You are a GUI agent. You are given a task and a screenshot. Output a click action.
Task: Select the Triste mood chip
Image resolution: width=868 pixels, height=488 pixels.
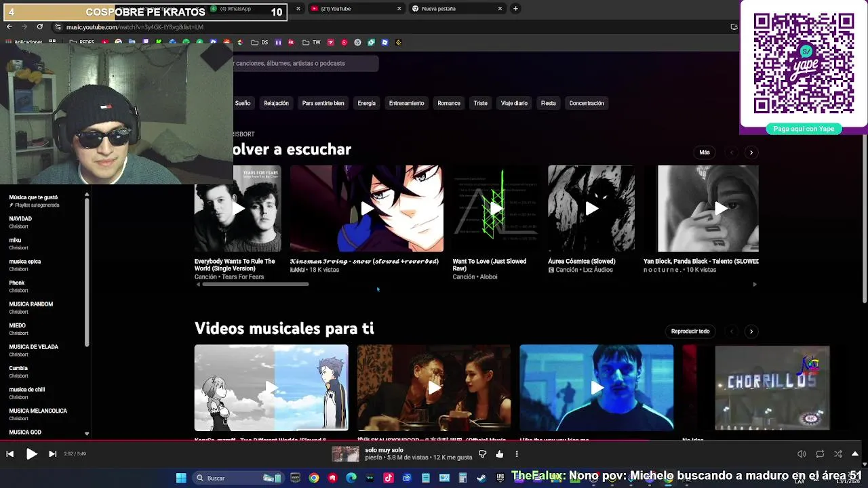pos(480,103)
